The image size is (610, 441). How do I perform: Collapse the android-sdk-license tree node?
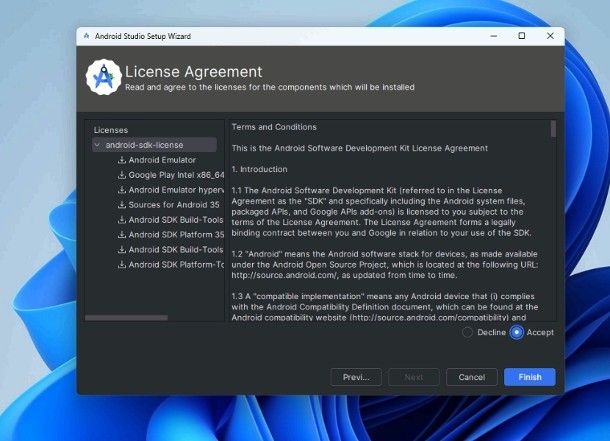click(97, 145)
